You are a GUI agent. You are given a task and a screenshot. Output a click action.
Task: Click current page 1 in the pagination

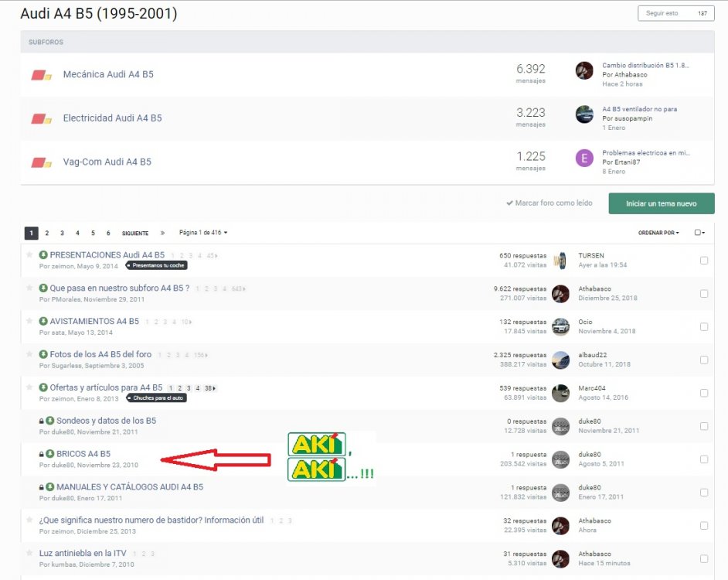pos(31,233)
